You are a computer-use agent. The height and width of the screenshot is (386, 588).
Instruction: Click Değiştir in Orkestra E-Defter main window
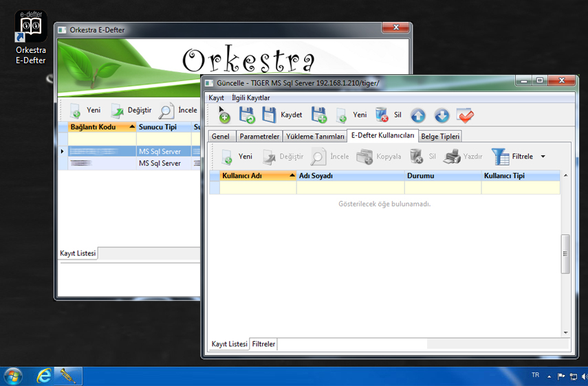point(131,110)
